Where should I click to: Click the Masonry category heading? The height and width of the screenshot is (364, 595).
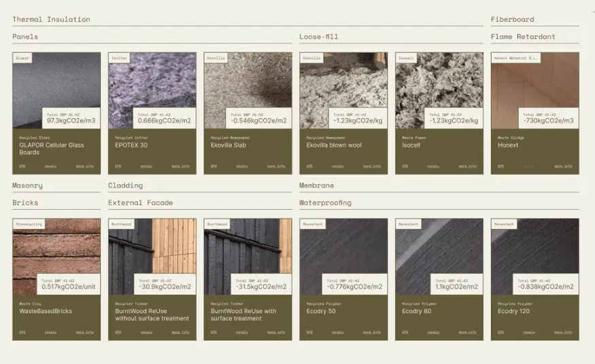click(27, 185)
